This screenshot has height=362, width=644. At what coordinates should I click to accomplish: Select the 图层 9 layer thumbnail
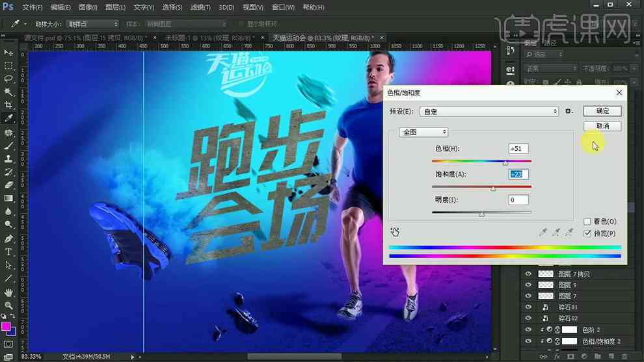pos(546,285)
